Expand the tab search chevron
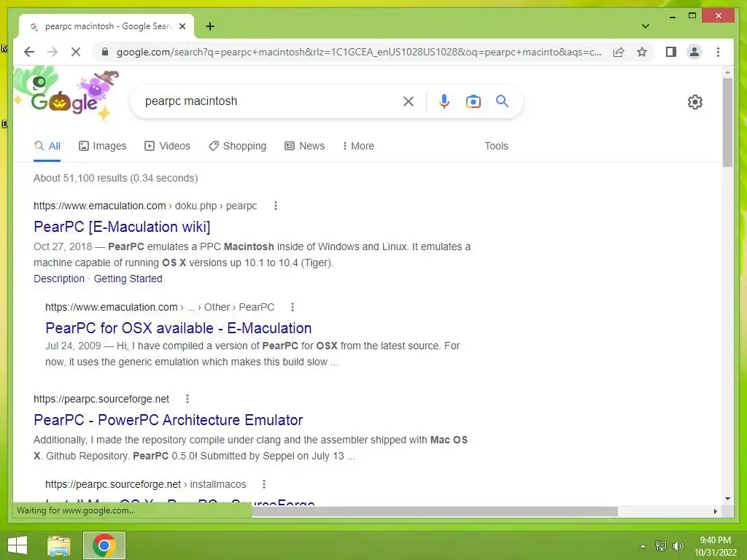747x560 pixels. [x=645, y=26]
